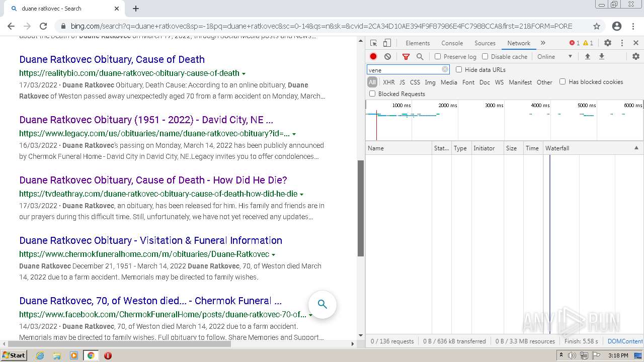Sort by the Waterfall column arrow
644x362 pixels.
[x=636, y=148]
